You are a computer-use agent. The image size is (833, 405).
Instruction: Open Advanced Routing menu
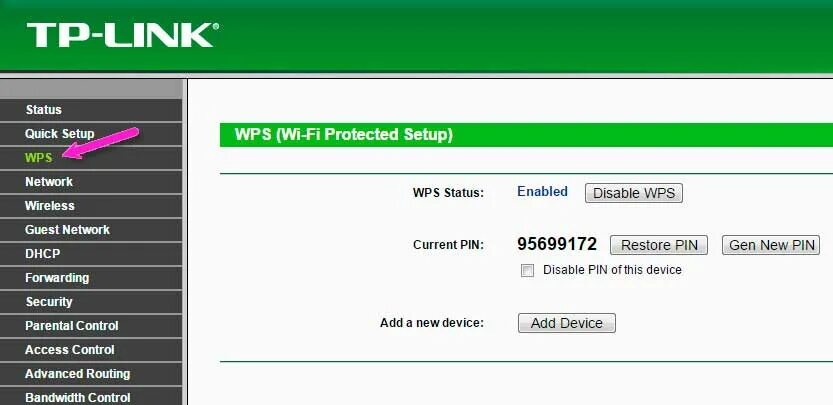click(x=91, y=374)
